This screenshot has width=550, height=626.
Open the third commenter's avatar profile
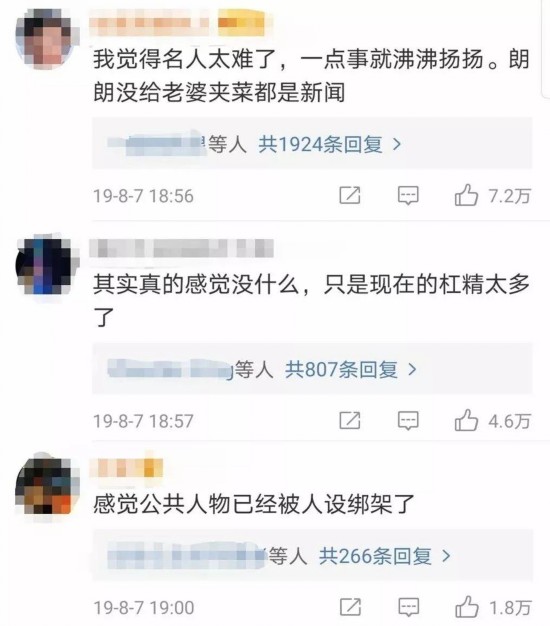[46, 487]
